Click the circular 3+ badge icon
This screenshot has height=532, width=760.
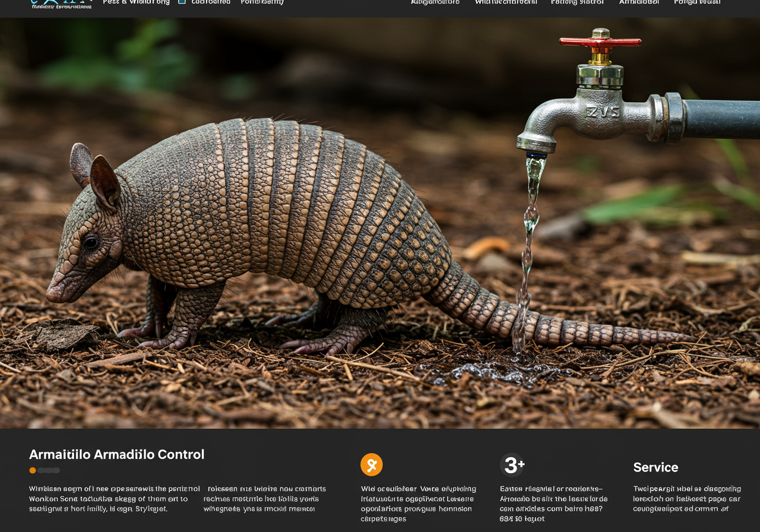(x=513, y=466)
